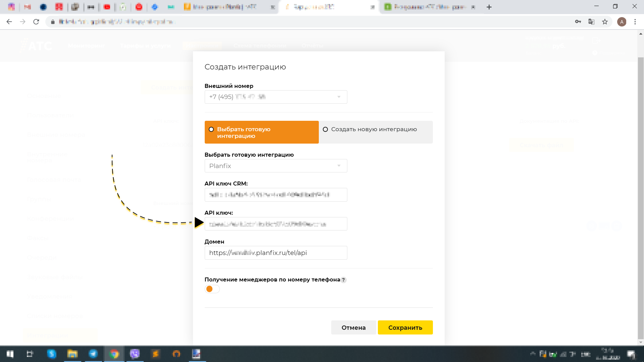Click the Сохранить button

click(x=405, y=327)
